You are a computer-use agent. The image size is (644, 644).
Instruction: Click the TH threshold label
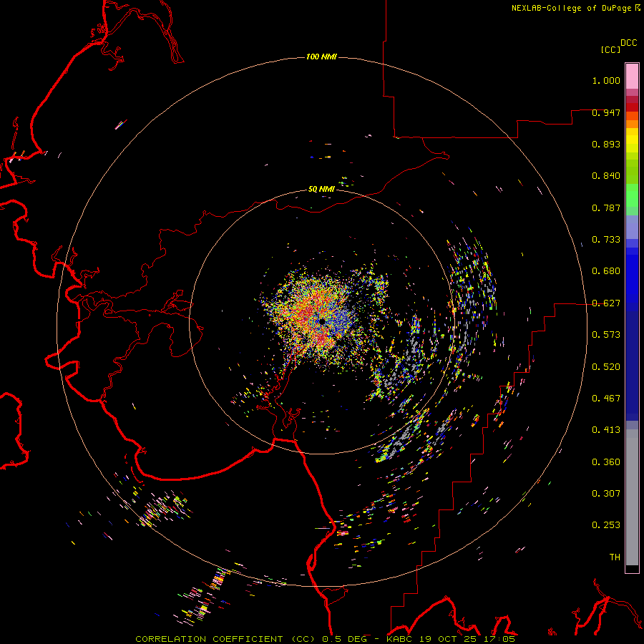pos(615,557)
